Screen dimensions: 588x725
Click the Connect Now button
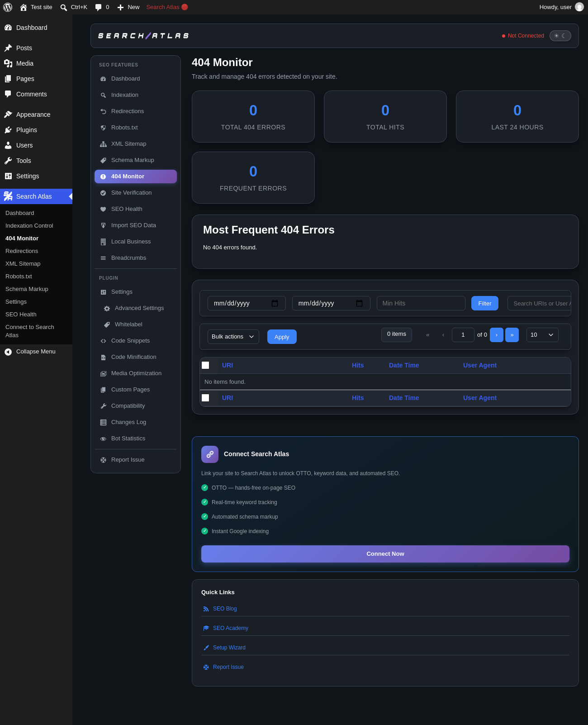tap(385, 554)
